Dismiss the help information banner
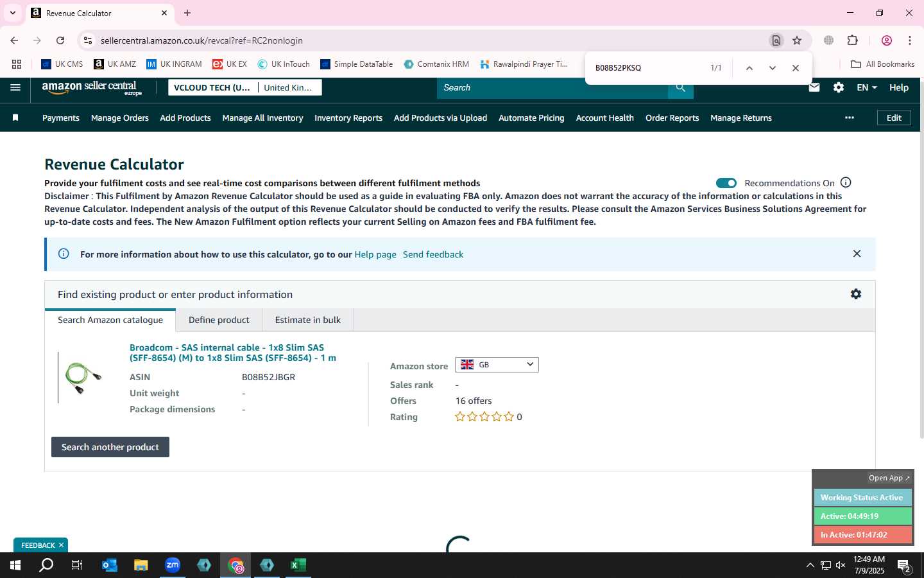Image resolution: width=924 pixels, height=578 pixels. coord(857,254)
